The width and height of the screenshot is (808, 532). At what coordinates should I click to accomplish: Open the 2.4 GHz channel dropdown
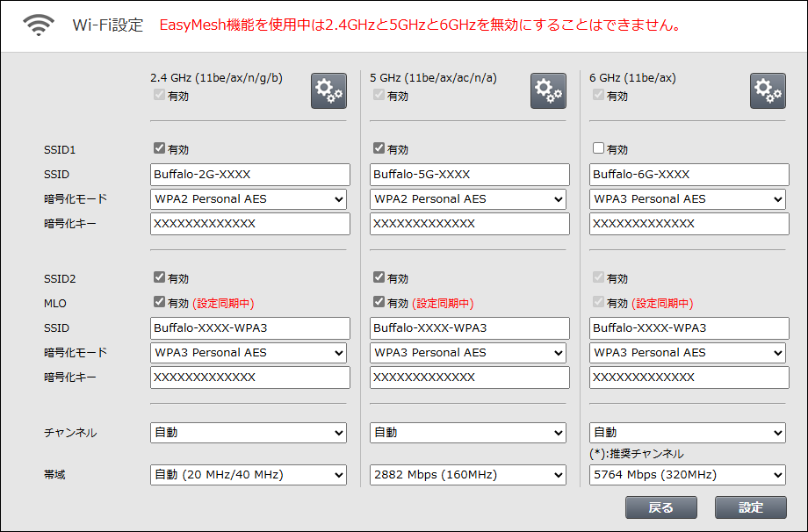point(249,433)
